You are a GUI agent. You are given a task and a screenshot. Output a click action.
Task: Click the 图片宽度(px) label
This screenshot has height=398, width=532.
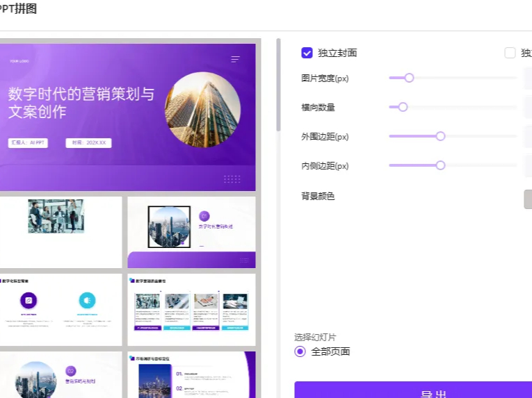(x=325, y=78)
